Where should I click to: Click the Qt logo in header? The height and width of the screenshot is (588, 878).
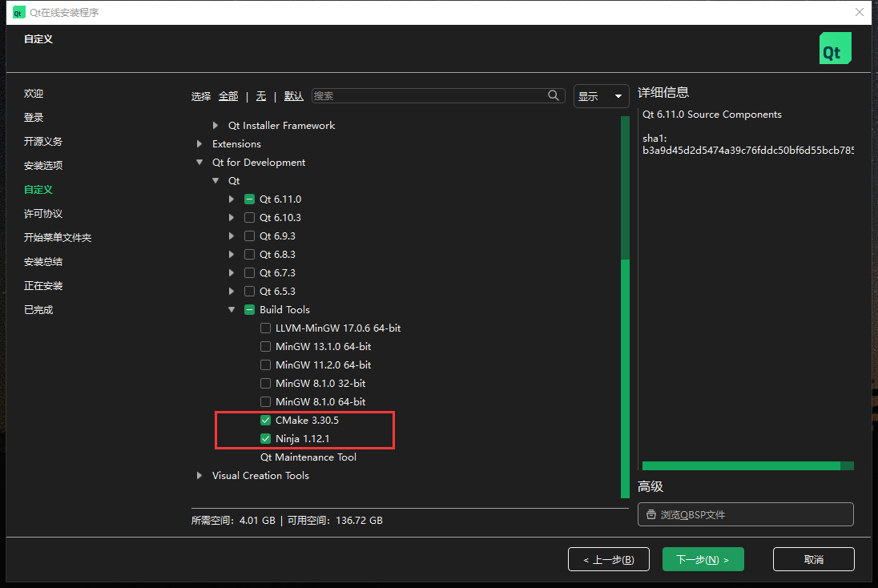click(836, 48)
